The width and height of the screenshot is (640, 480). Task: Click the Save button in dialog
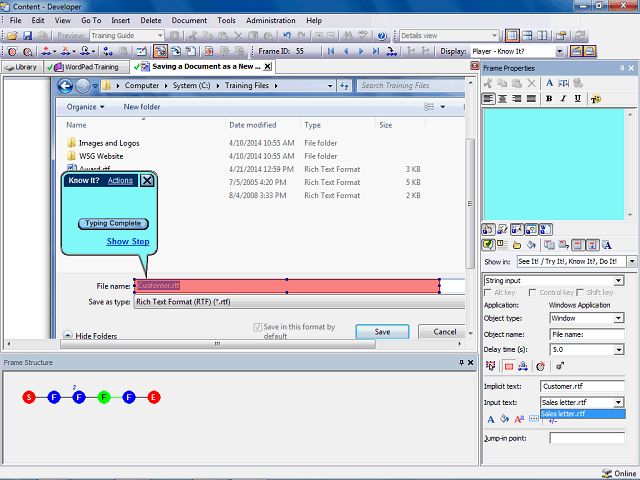[x=382, y=332]
